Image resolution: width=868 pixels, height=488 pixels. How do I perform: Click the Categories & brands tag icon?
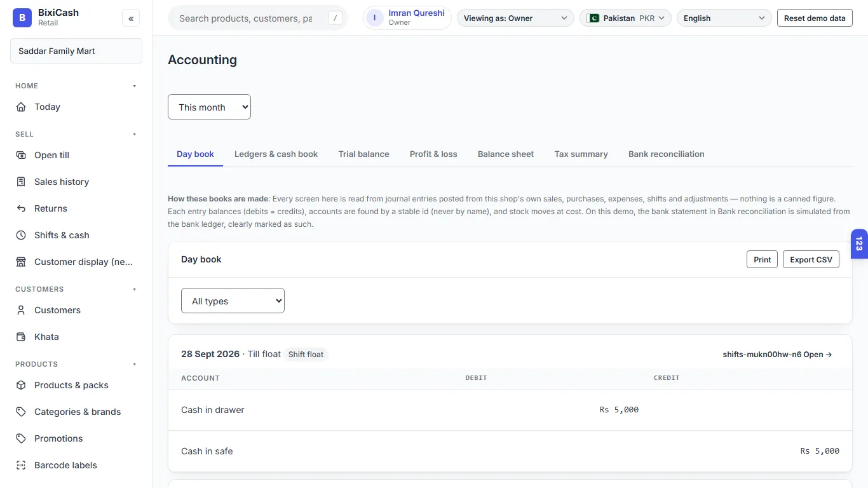(x=21, y=412)
